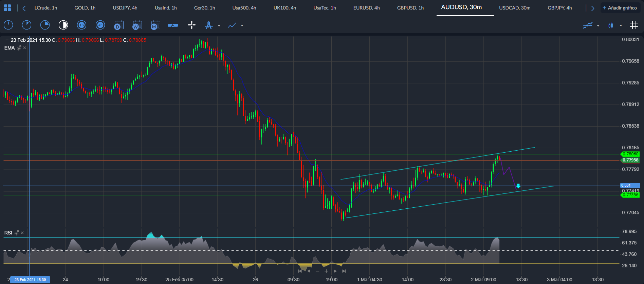Select the half-filled 30-minute timeframe circle
This screenshot has width=644, height=284.
coord(63,25)
